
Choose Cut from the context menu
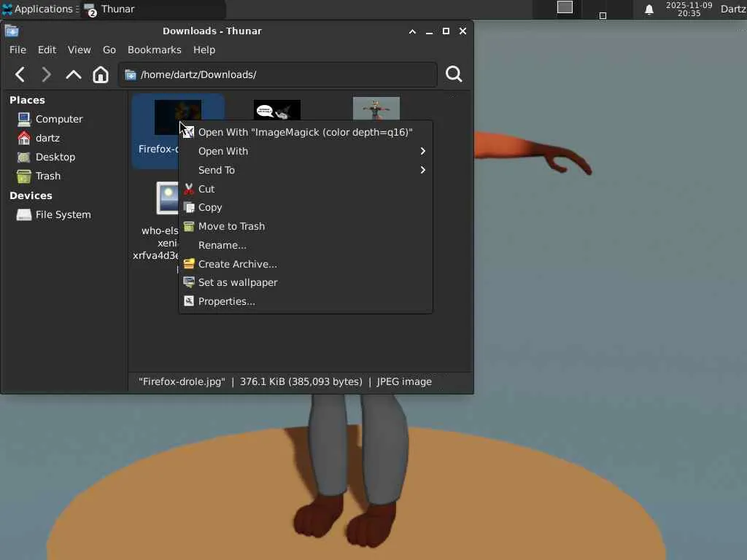coord(206,189)
